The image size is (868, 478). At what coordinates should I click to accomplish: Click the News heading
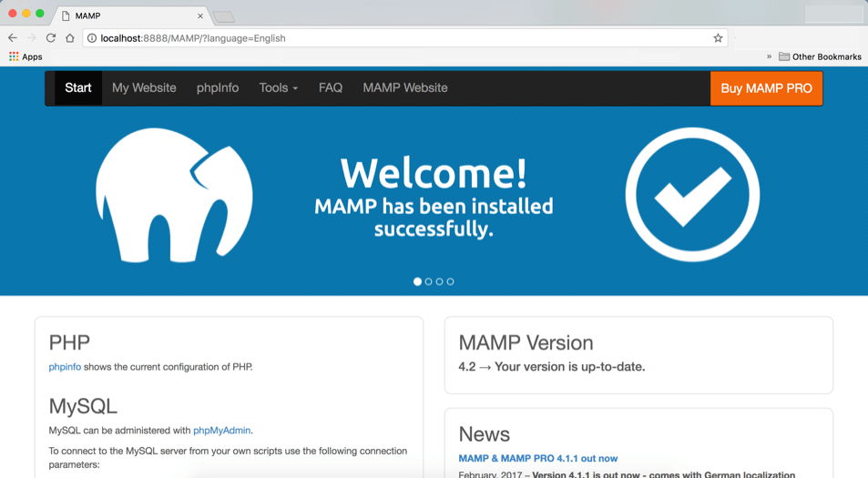(485, 434)
